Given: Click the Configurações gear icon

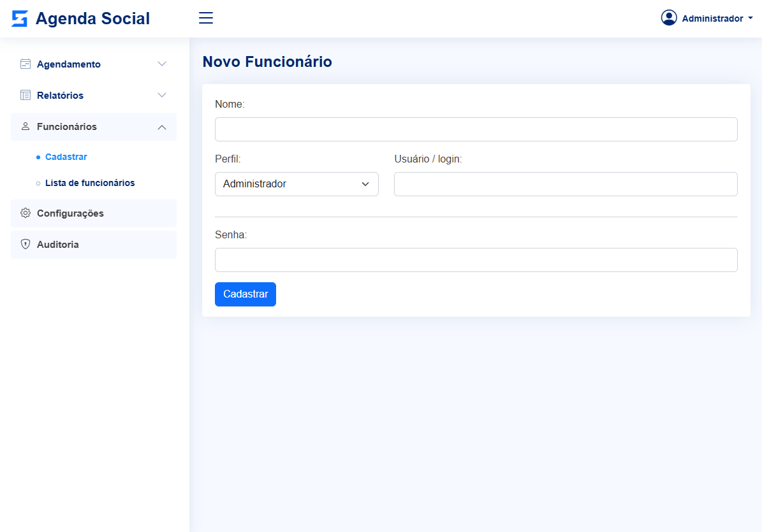Looking at the screenshot, I should click(x=26, y=213).
